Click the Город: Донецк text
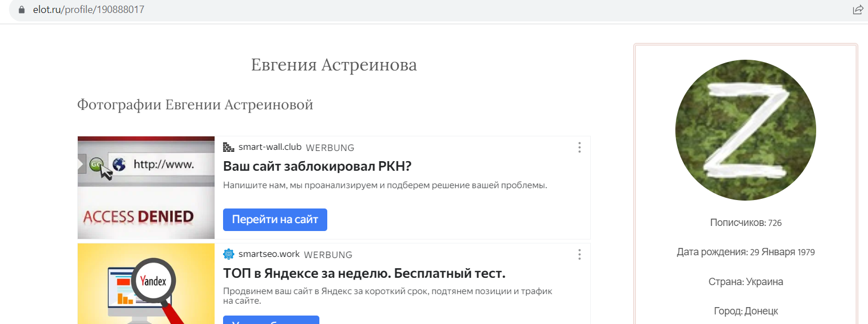The width and height of the screenshot is (868, 324). (x=746, y=311)
